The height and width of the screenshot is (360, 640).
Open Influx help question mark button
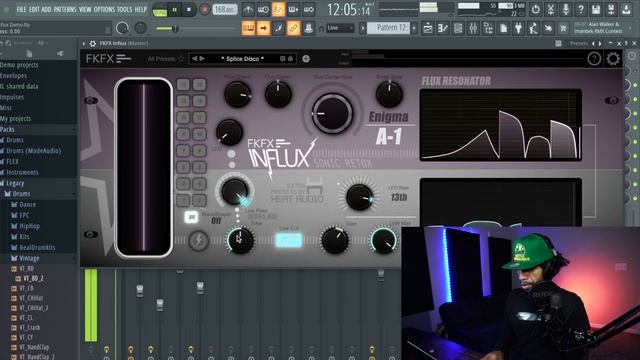(x=594, y=59)
